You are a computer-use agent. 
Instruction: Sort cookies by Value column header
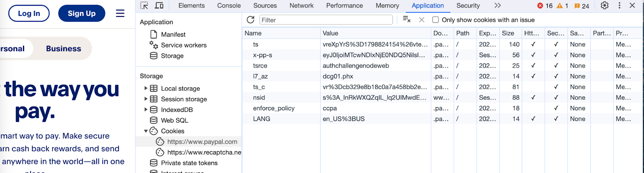coord(376,33)
